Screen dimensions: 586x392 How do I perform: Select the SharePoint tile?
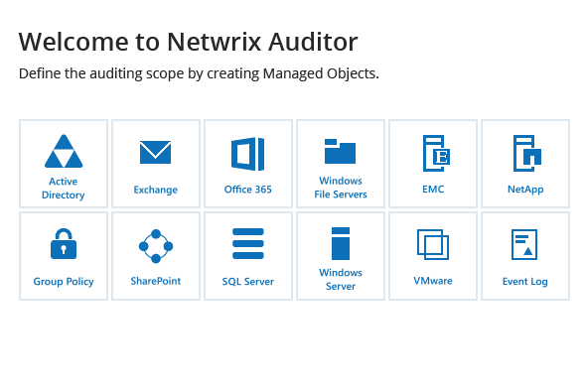(156, 256)
